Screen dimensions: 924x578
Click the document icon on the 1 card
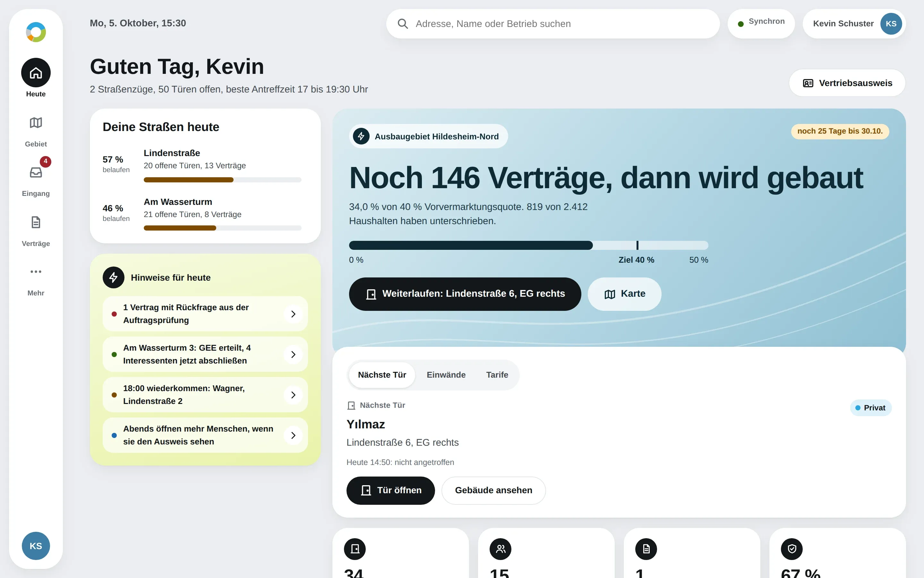click(x=646, y=549)
